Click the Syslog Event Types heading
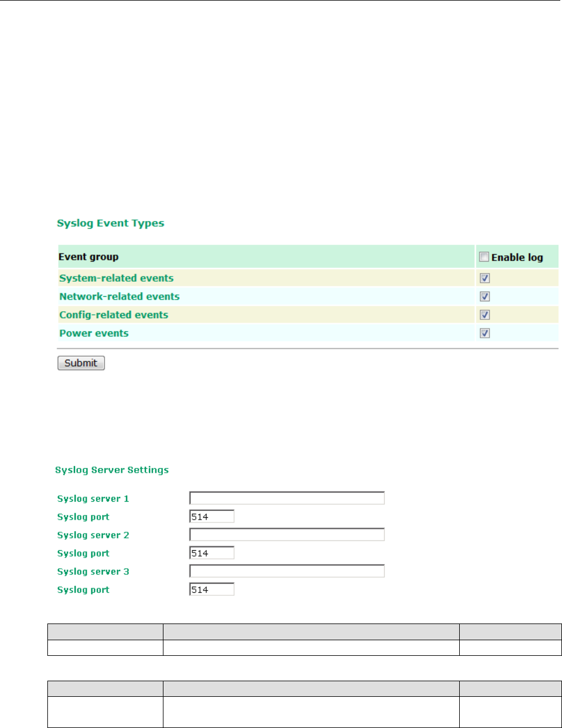 point(110,223)
